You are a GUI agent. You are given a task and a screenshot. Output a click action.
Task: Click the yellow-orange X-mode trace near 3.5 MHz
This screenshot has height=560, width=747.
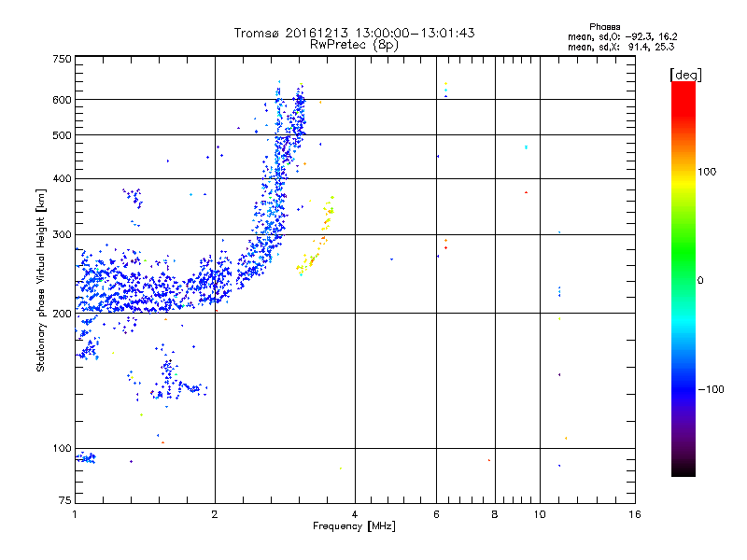point(316,236)
